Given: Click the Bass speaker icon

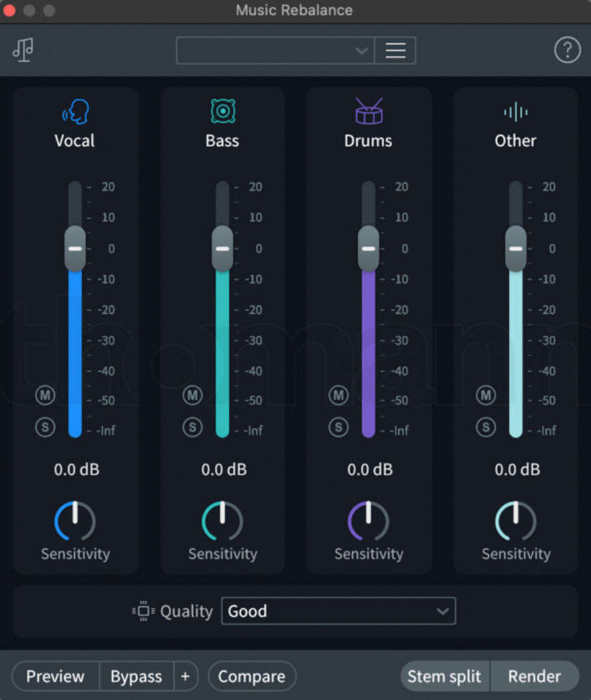Looking at the screenshot, I should [x=221, y=109].
